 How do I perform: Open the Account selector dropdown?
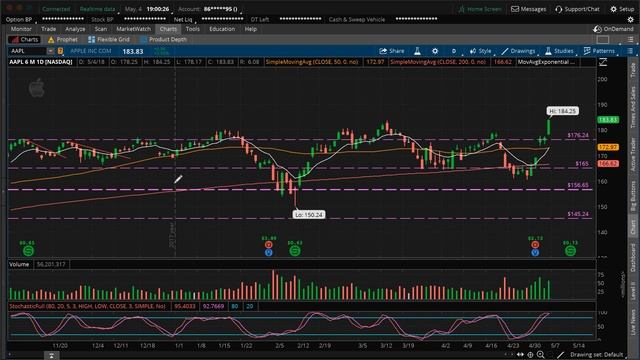[x=209, y=9]
